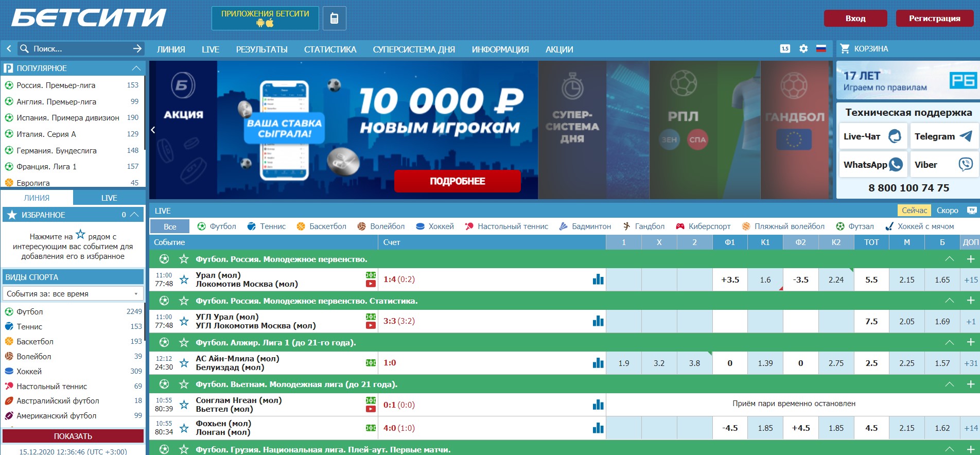This screenshot has height=455, width=980.
Task: Open statistics chart for Фохьен (мол)
Action: coord(598,428)
